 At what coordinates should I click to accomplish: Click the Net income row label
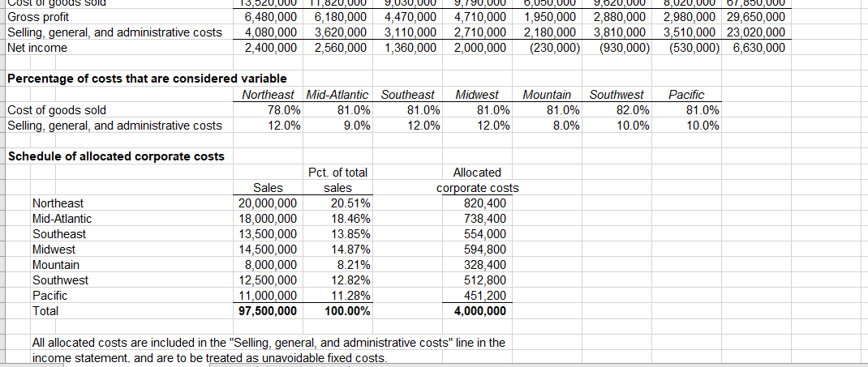click(x=37, y=48)
